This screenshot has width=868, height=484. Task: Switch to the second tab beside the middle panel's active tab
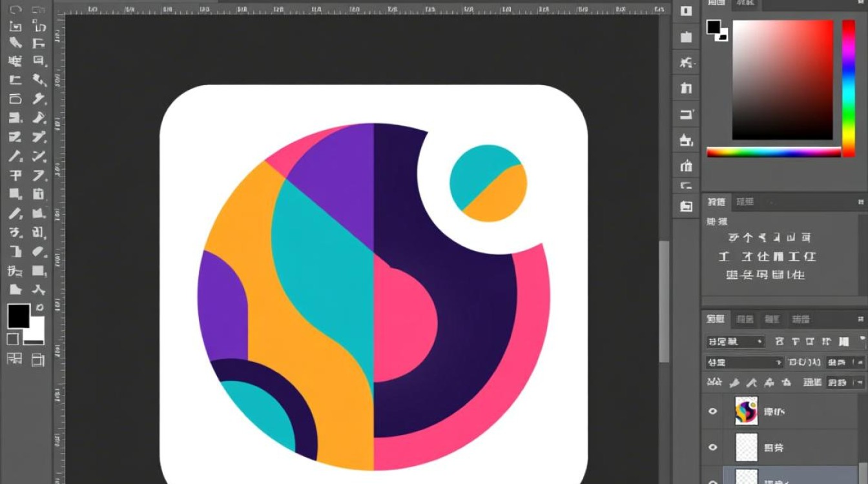(x=745, y=202)
